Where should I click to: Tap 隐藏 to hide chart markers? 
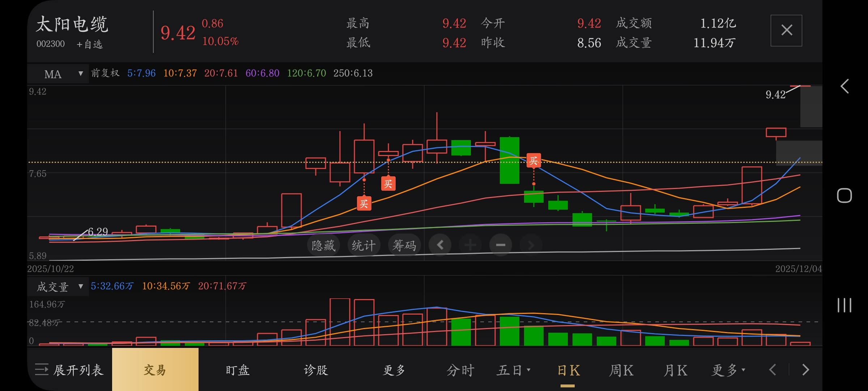tap(323, 245)
